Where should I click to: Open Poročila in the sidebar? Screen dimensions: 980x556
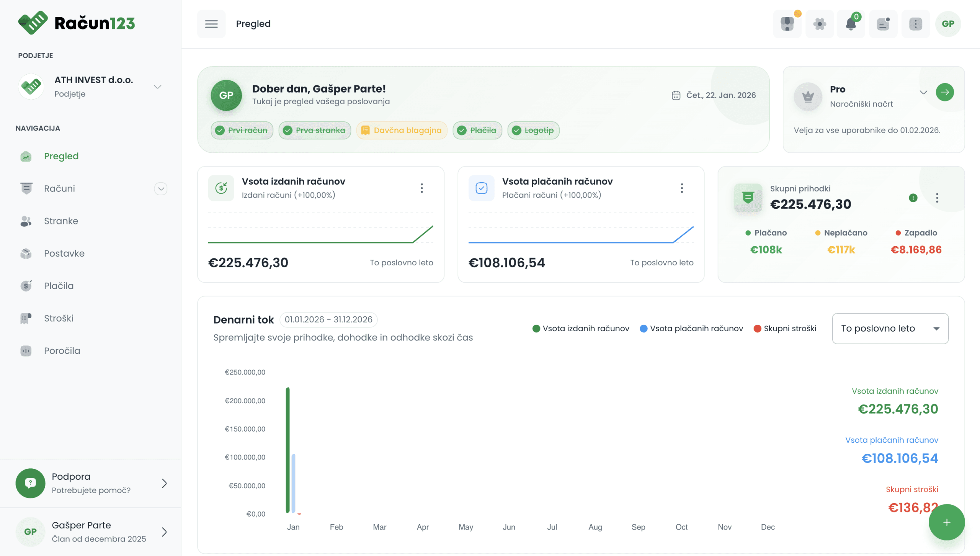pos(62,351)
